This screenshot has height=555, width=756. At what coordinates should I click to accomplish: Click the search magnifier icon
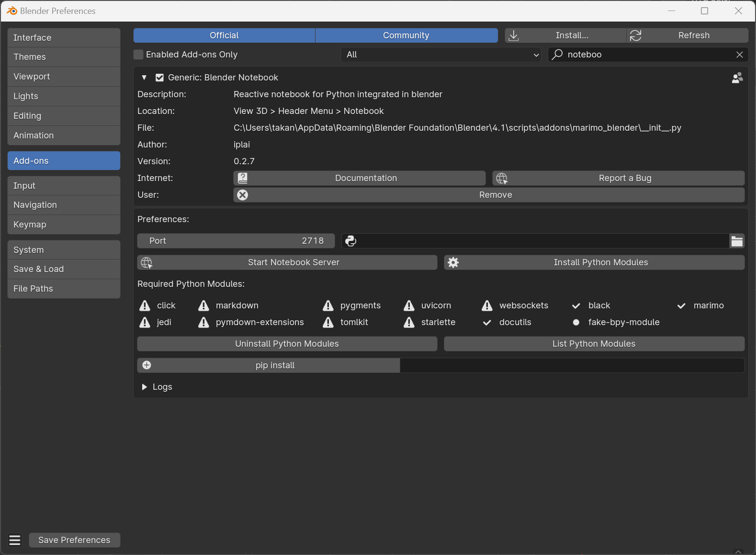click(x=557, y=55)
